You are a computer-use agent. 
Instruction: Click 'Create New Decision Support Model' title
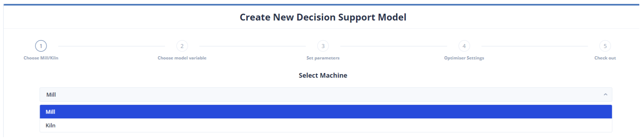(x=323, y=17)
